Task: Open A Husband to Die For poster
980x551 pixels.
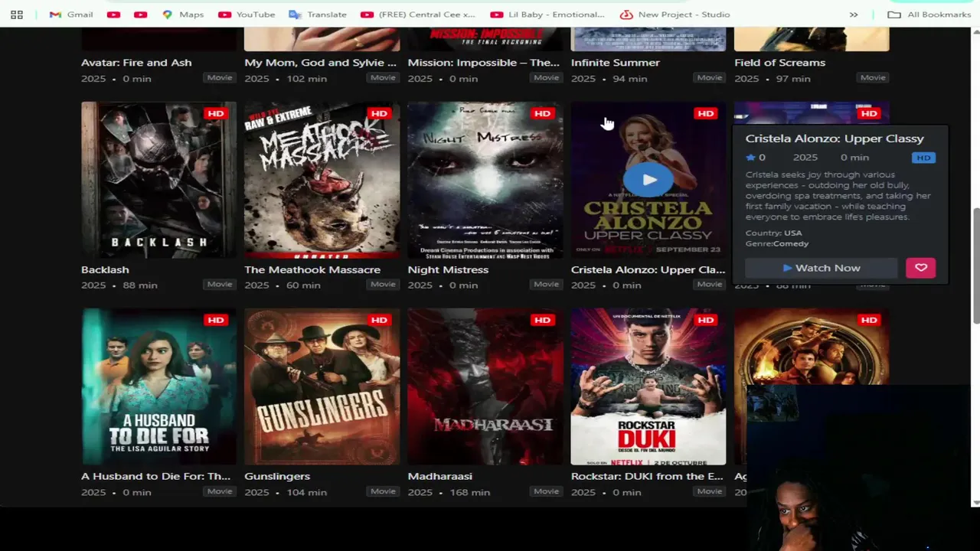Action: [159, 386]
